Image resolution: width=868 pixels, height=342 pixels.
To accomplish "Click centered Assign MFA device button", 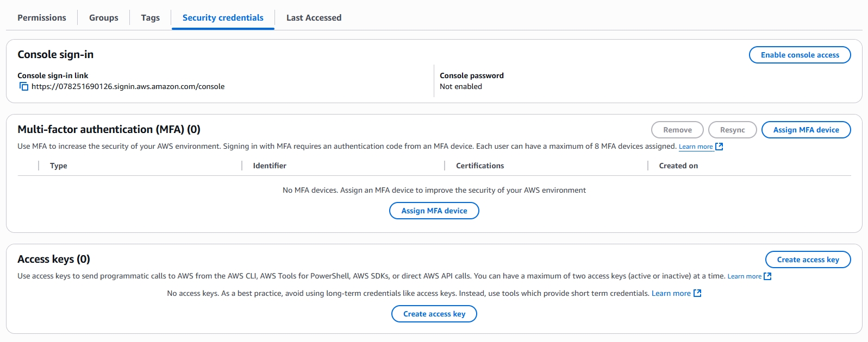I will click(x=434, y=211).
